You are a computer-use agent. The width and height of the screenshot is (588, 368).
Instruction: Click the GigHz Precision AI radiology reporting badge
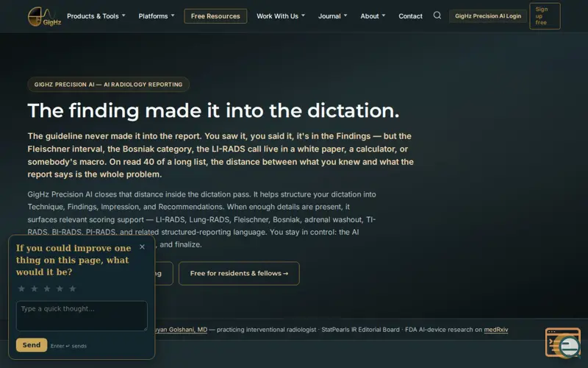tap(108, 85)
